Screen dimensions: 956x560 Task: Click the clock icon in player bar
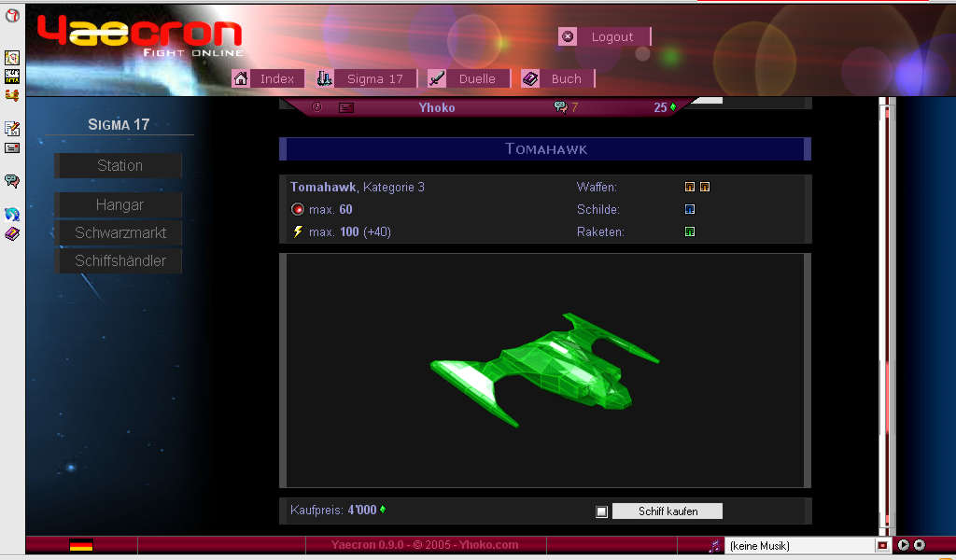pyautogui.click(x=316, y=107)
